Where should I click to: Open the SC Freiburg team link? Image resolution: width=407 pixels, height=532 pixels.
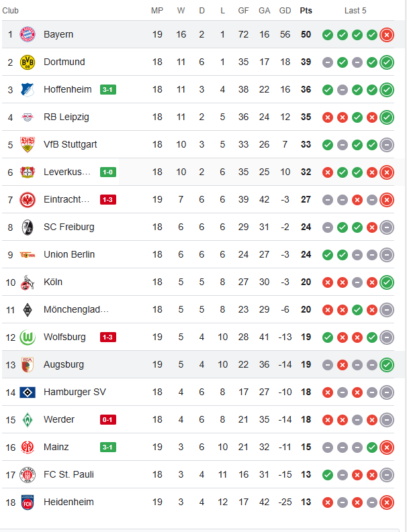pos(69,227)
